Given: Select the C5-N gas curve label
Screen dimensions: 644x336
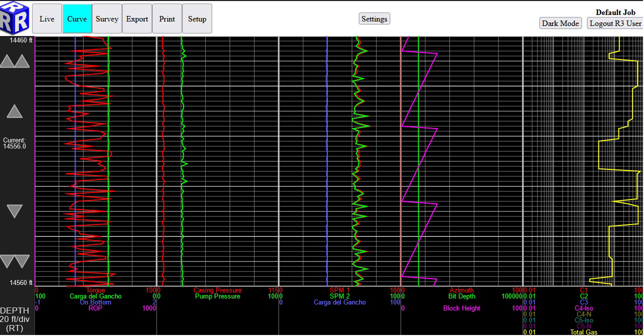Looking at the screenshot, I should (x=584, y=326).
